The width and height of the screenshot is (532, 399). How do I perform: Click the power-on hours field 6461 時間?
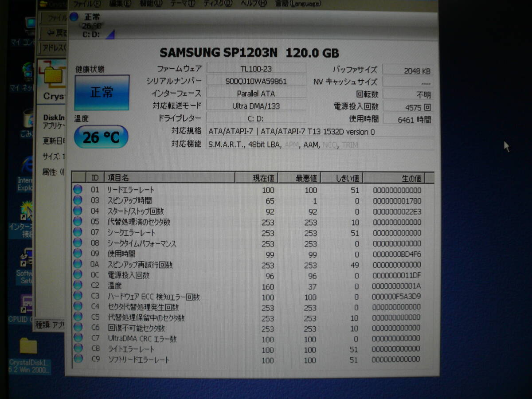pos(407,119)
